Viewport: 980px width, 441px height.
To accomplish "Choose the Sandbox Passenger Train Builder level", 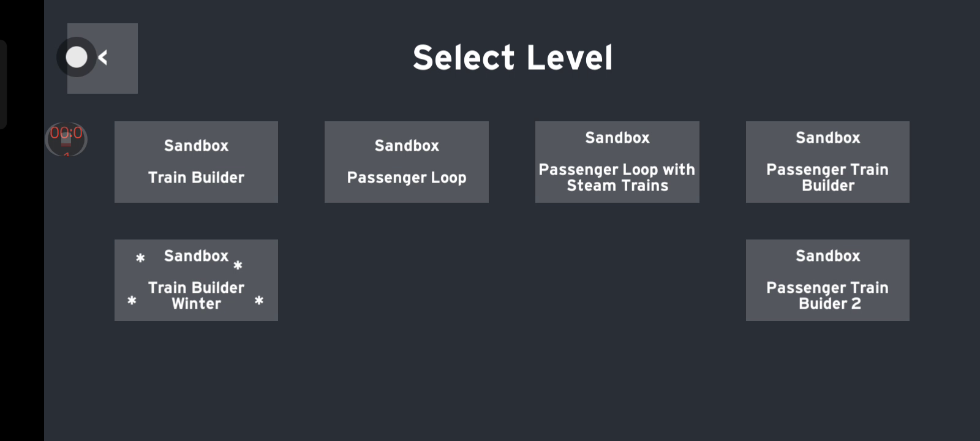I will coord(827,162).
